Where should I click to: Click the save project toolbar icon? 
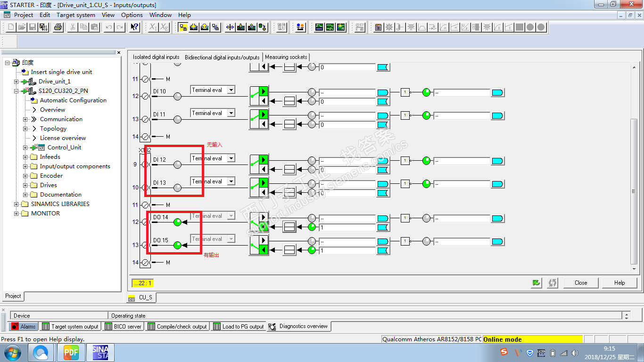pos(33,27)
